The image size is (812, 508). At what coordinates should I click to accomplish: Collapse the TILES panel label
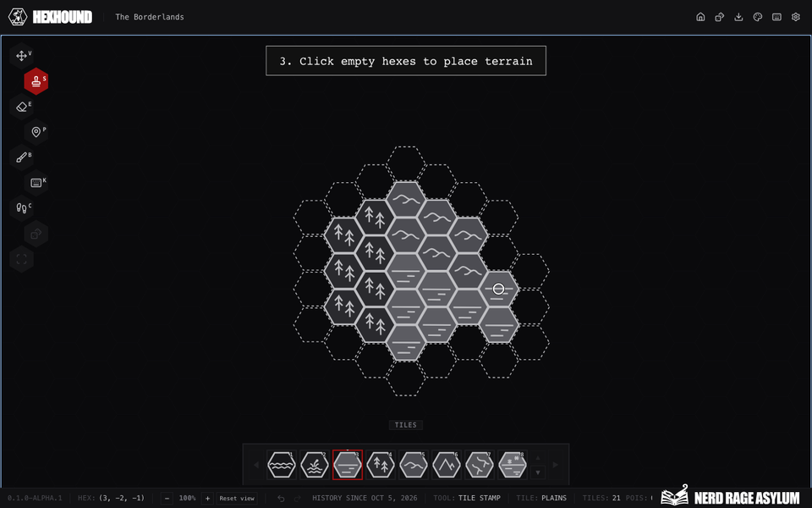point(405,425)
